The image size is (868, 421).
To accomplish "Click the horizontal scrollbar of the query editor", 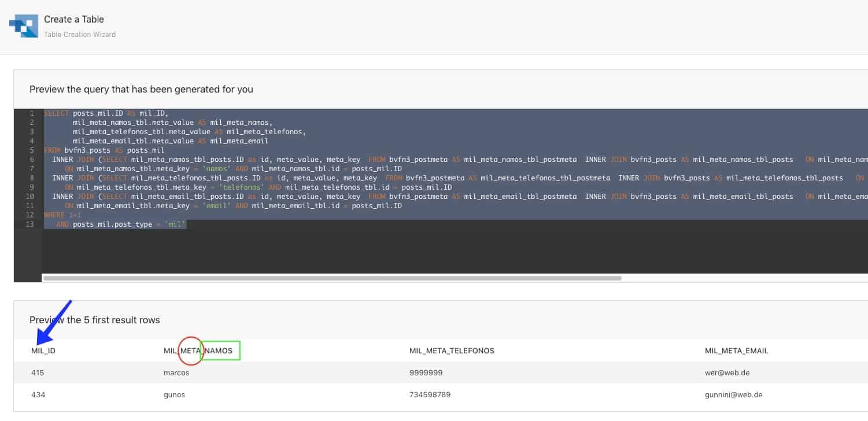I will click(332, 278).
